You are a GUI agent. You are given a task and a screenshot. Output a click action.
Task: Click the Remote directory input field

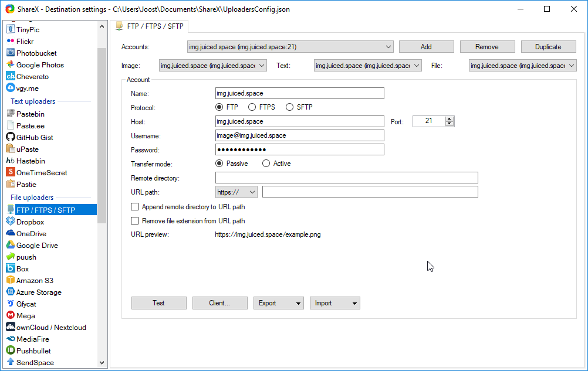click(x=346, y=178)
